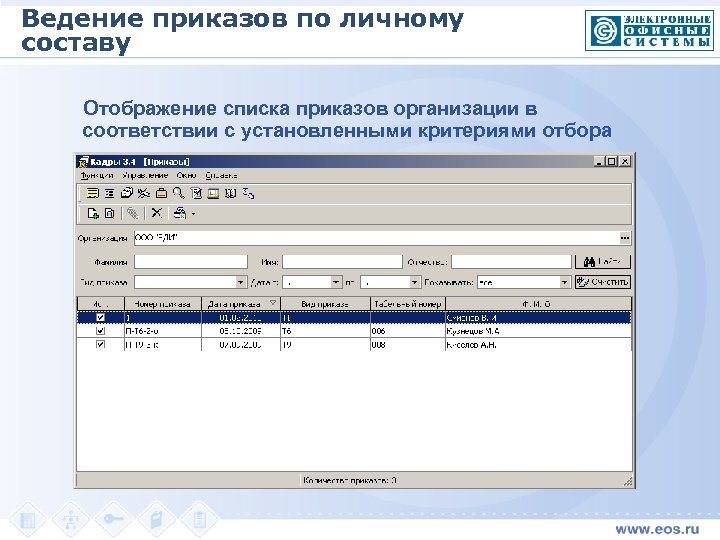
Task: Open the по end date dropdown
Action: pos(414,282)
